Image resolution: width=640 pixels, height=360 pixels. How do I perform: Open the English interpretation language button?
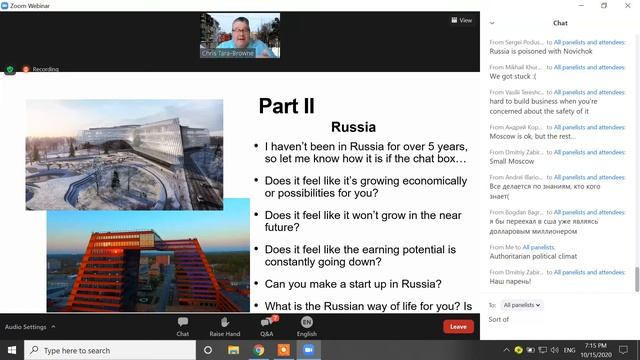pyautogui.click(x=307, y=327)
